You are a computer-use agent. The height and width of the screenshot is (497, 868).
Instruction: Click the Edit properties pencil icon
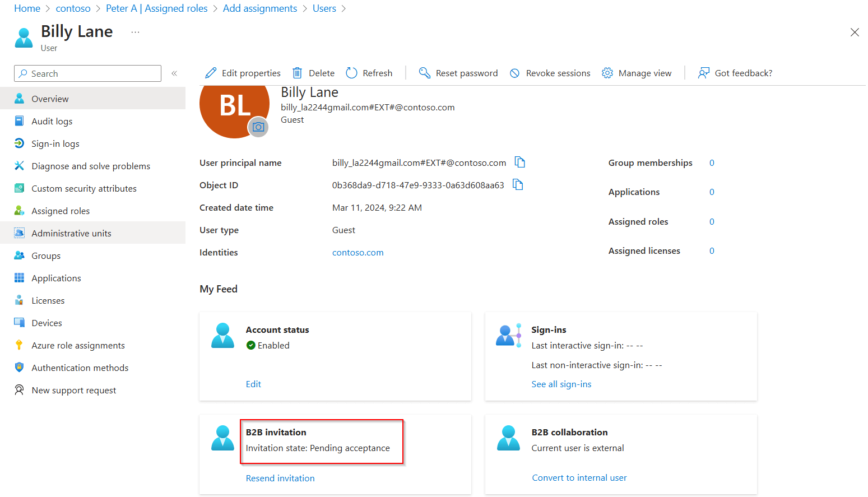211,73
